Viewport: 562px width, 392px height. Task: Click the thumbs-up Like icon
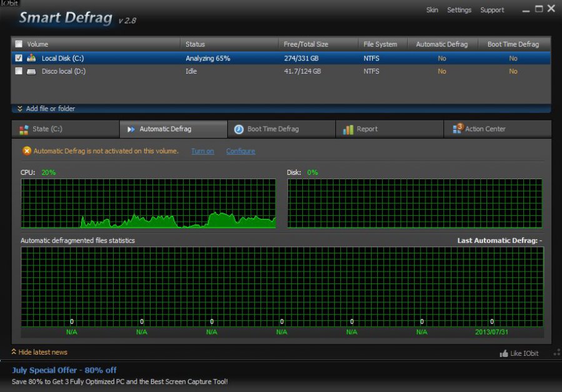point(503,354)
